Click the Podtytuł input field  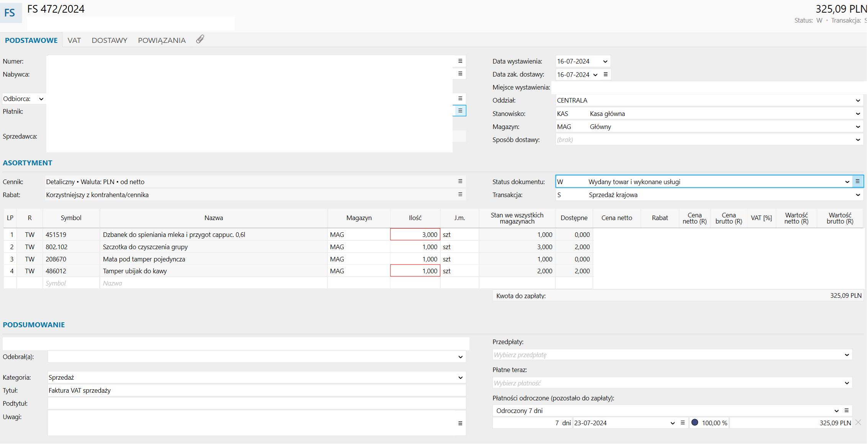click(257, 403)
